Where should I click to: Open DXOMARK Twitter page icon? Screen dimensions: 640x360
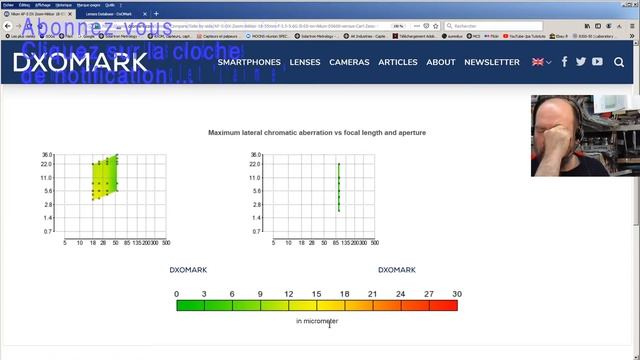click(581, 62)
